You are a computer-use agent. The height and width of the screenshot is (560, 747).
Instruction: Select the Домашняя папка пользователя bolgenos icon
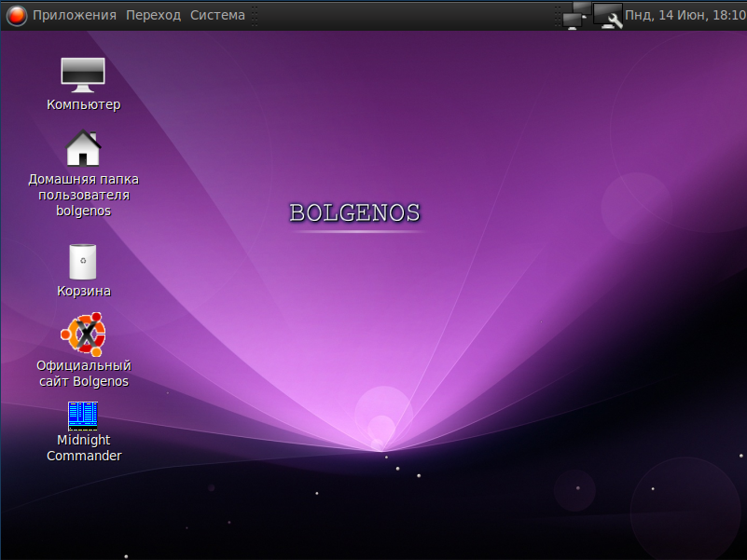tap(83, 148)
